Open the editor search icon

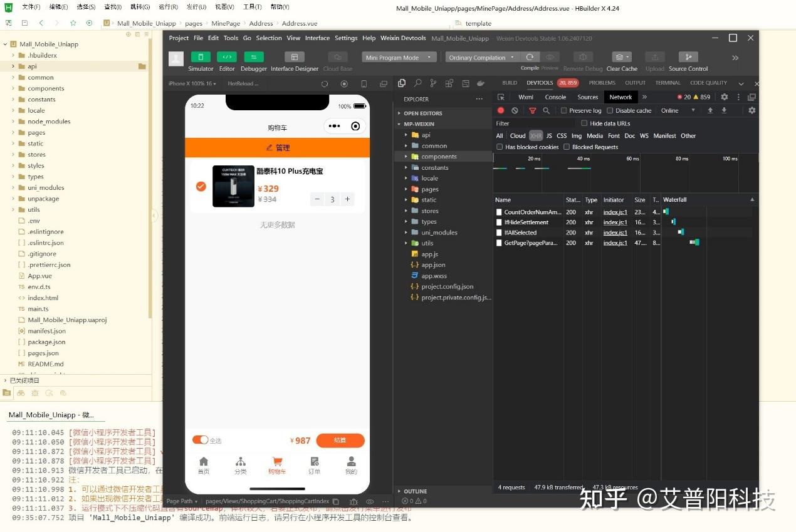(x=417, y=83)
